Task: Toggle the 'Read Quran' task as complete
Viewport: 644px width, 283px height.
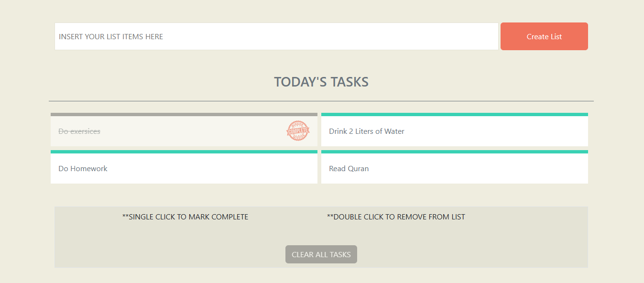Action: pyautogui.click(x=349, y=169)
